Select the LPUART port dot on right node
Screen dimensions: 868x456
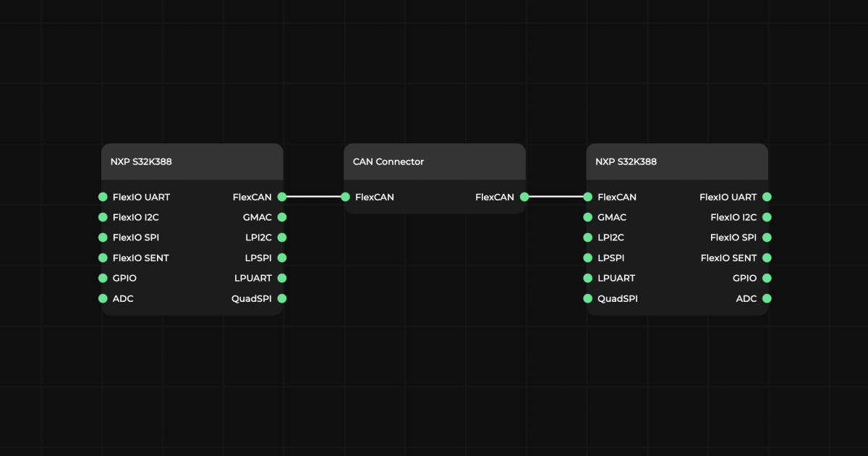coord(588,278)
